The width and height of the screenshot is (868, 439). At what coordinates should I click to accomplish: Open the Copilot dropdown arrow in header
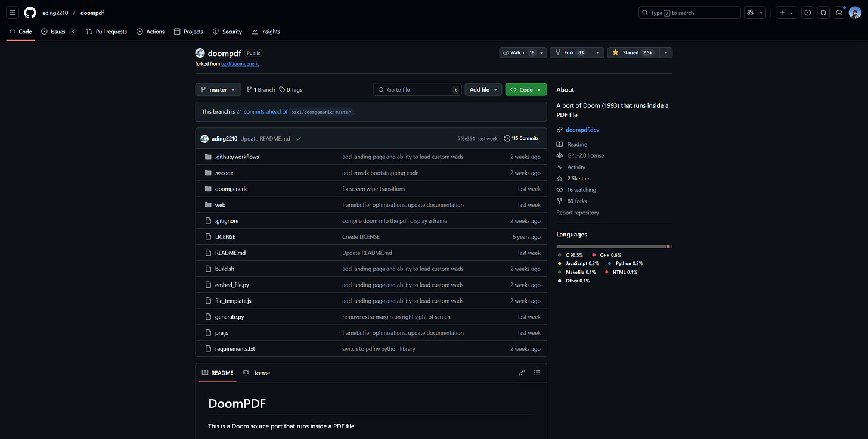(x=761, y=13)
